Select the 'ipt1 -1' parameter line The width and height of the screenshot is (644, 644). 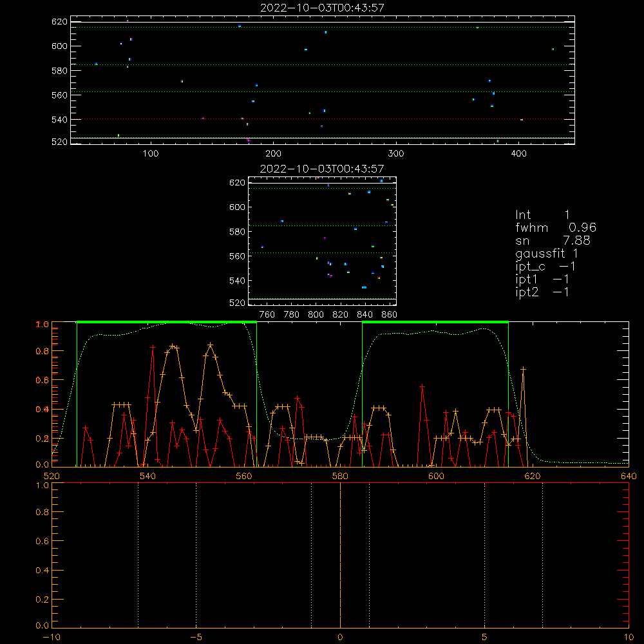[x=542, y=279]
